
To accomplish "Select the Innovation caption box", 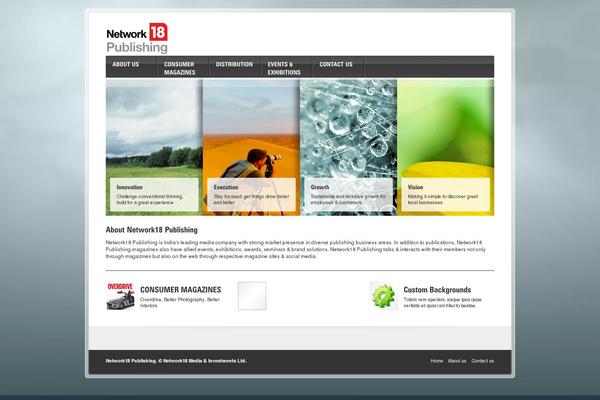I will [154, 194].
